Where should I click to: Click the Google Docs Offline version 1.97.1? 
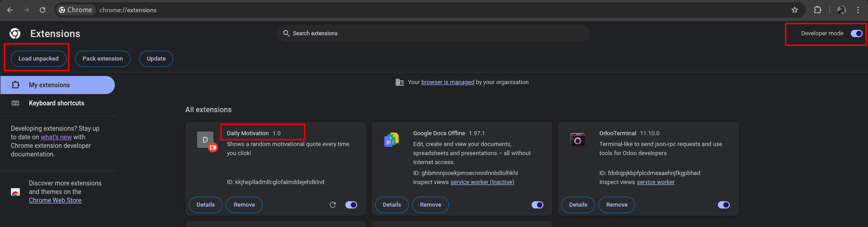click(x=476, y=133)
